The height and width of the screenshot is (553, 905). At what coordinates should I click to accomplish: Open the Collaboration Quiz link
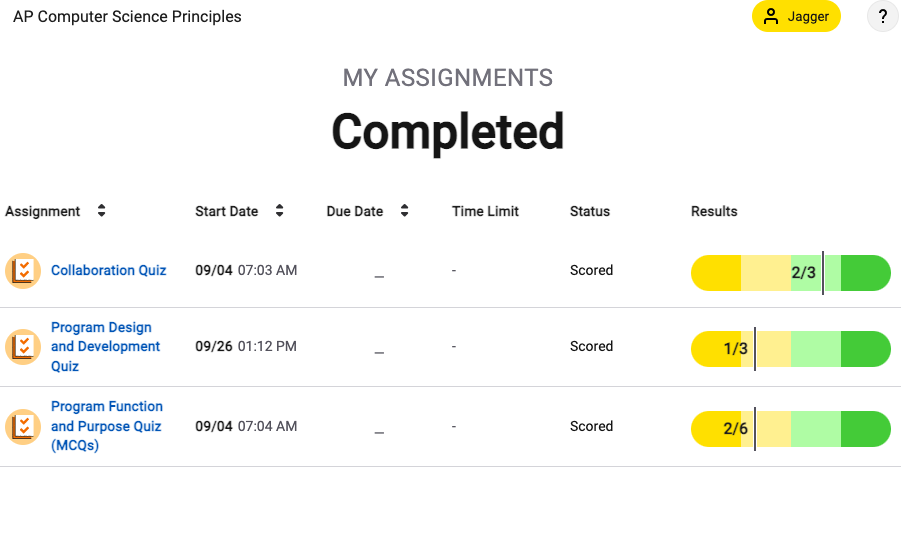(109, 270)
